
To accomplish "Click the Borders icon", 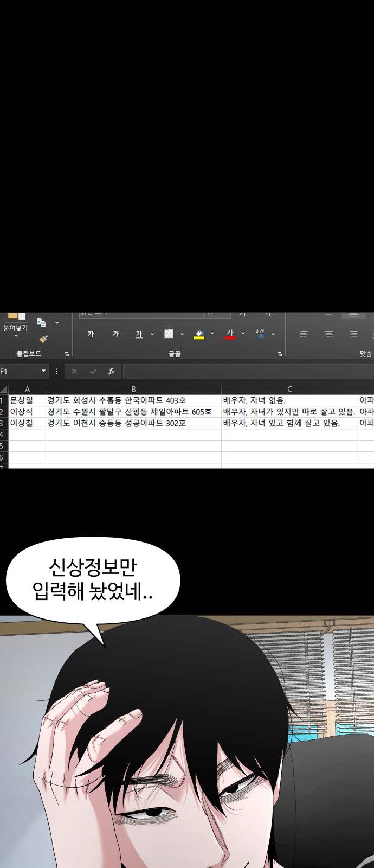I will click(x=169, y=334).
